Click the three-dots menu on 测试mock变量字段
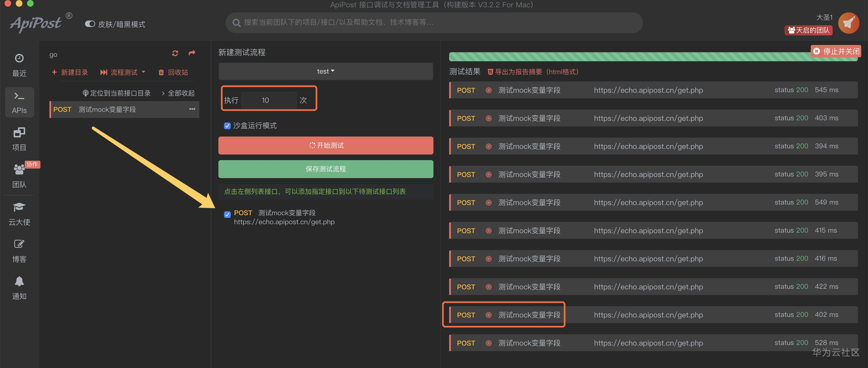868x368 pixels. point(192,109)
